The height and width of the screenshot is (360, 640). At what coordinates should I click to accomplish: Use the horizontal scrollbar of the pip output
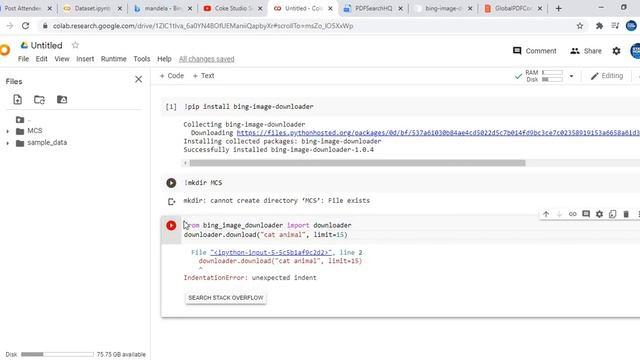pyautogui.click(x=357, y=163)
